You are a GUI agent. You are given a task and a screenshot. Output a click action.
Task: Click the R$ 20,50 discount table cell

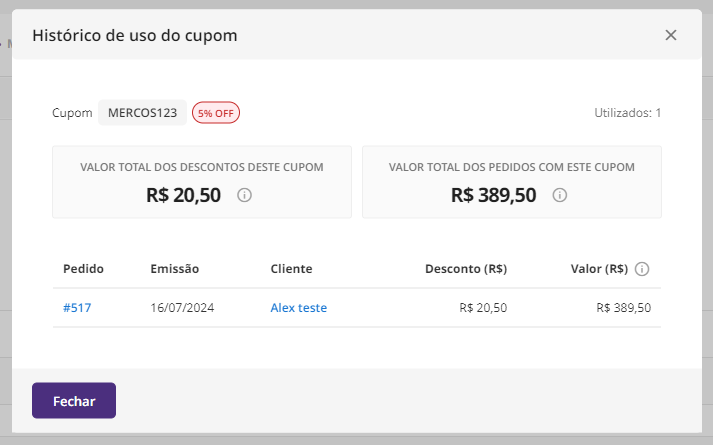point(483,308)
